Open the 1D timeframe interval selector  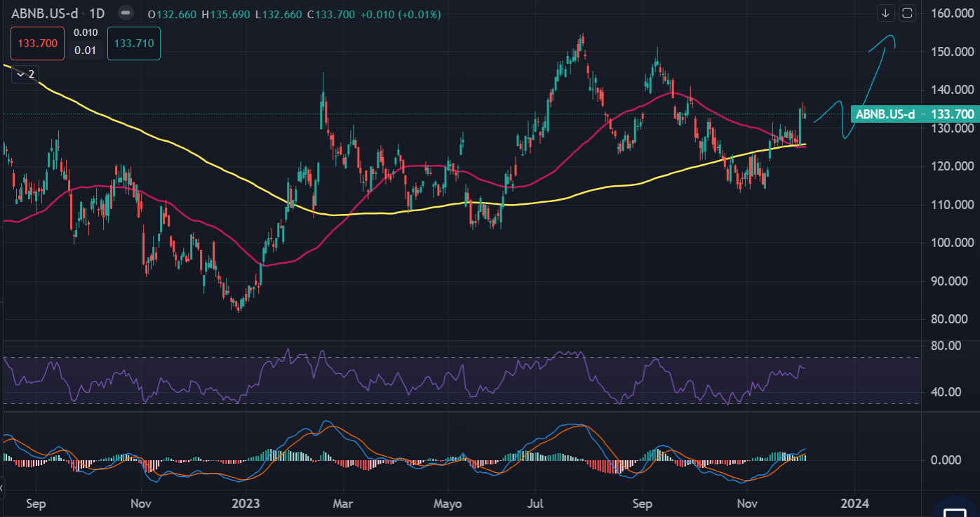coord(97,14)
